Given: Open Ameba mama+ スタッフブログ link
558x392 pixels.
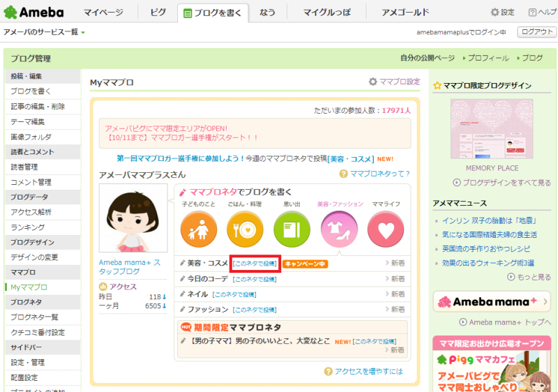Looking at the screenshot, I should pos(130,266).
